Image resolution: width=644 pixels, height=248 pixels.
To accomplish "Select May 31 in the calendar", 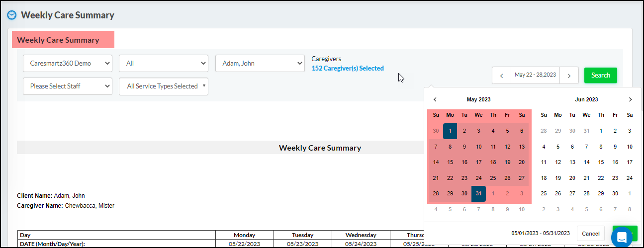I will click(478, 193).
